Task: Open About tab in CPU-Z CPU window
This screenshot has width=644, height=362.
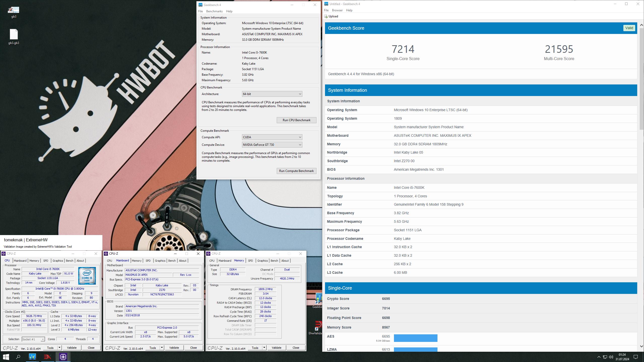Action: [80, 261]
